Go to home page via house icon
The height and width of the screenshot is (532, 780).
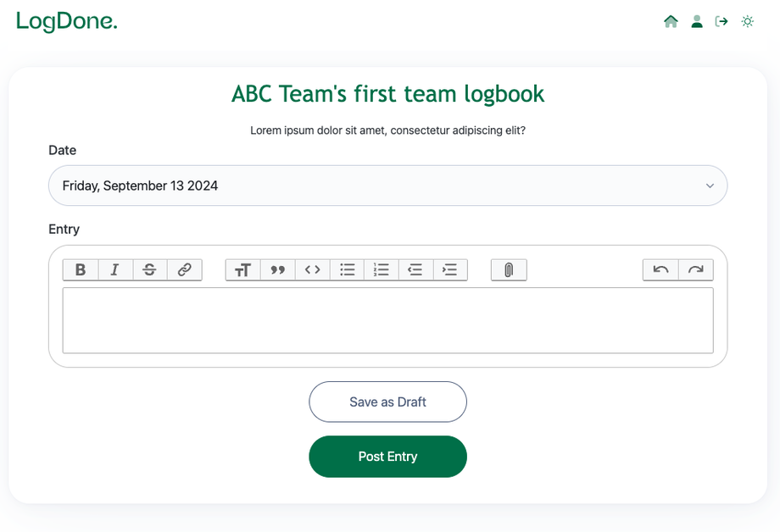coord(671,21)
